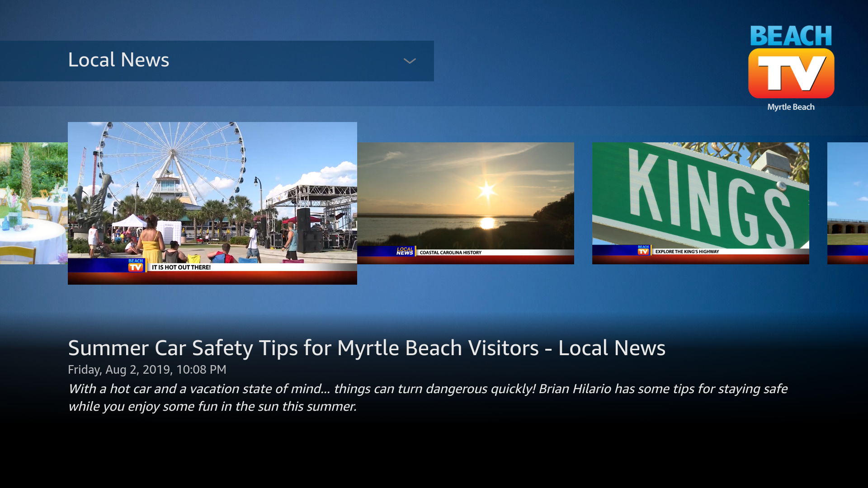Go to the partially visible rightmost thumbnail
The width and height of the screenshot is (868, 488).
(x=848, y=203)
